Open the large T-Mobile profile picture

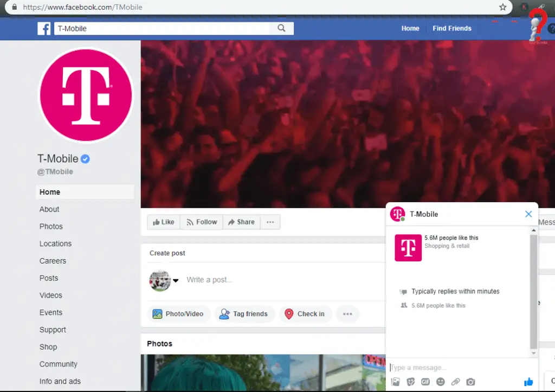(x=86, y=95)
